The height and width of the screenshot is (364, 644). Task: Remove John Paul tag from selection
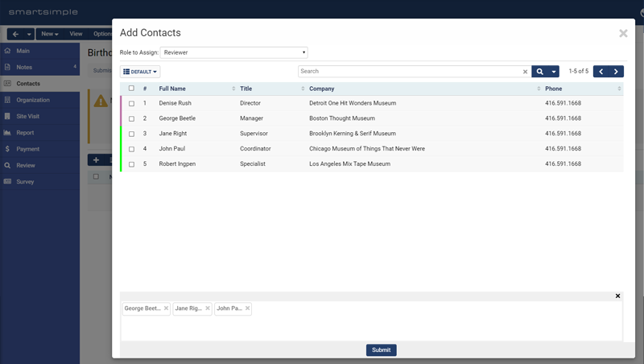point(248,308)
